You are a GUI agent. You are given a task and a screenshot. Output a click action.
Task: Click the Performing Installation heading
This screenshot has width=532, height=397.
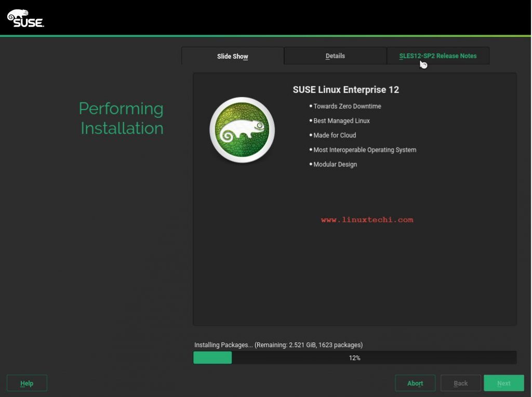121,118
